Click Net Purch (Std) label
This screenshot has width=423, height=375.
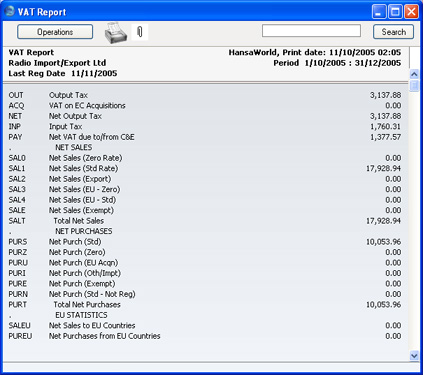75,242
